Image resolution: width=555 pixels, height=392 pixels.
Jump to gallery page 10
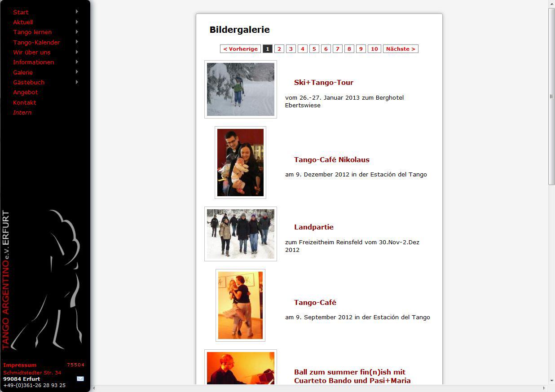pyautogui.click(x=374, y=49)
